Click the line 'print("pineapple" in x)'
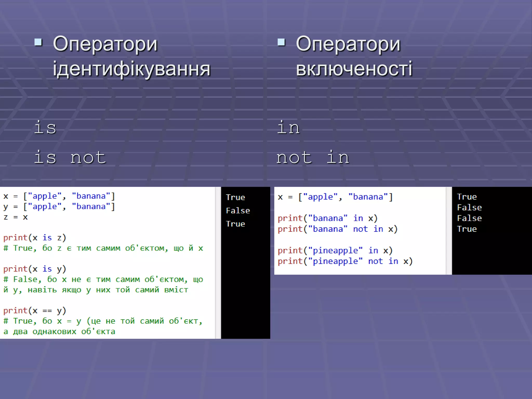This screenshot has height=399, width=532. coord(335,251)
